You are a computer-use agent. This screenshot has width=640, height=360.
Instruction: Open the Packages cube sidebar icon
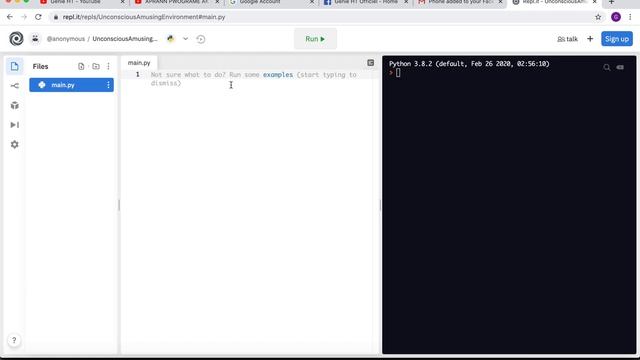tap(14, 105)
